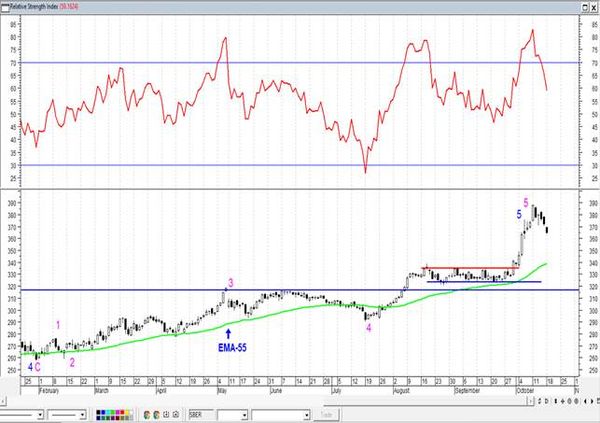Screen dimensions: 600x423
Task: Expand the dropdown next to SBER field
Action: click(244, 415)
